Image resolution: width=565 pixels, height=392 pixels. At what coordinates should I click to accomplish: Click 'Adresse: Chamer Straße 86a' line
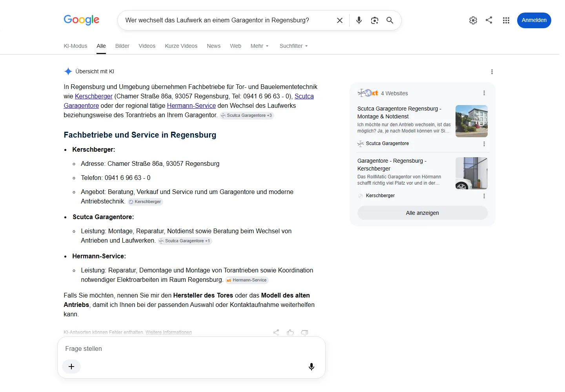pos(150,164)
